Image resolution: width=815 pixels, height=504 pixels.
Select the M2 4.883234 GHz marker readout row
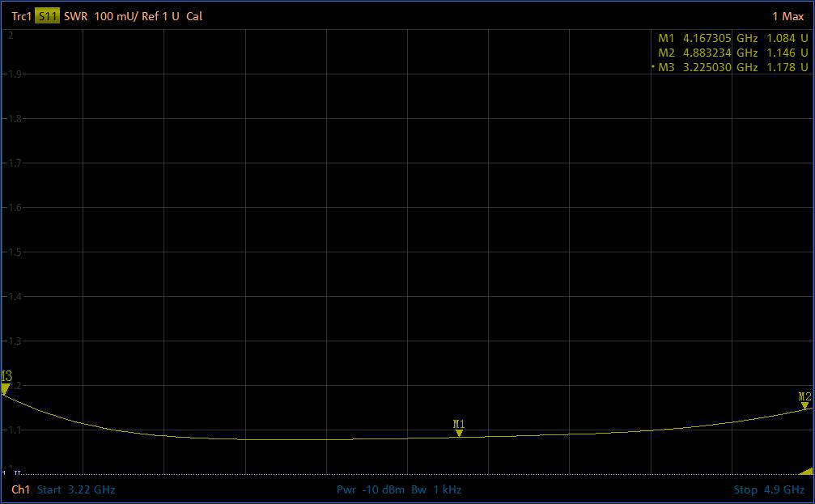pos(732,53)
